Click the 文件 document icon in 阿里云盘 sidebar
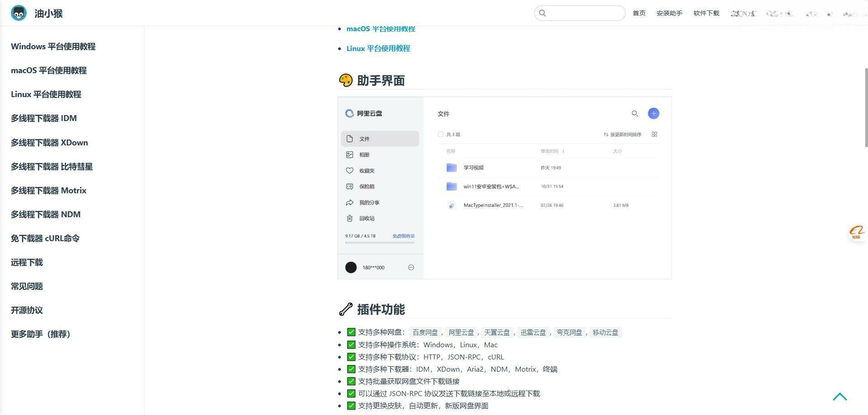The image size is (868, 415). tap(349, 139)
